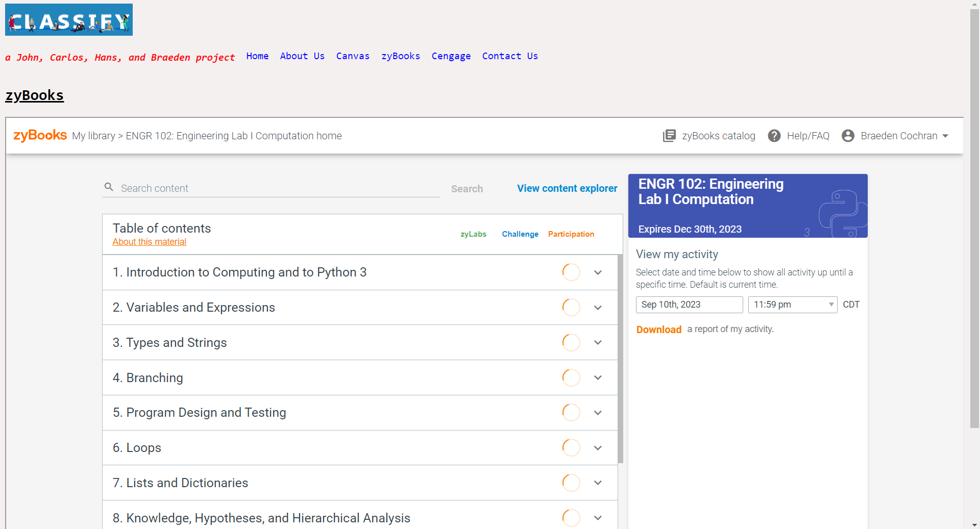Click the Classify logo image
The height and width of the screenshot is (529, 980).
click(x=69, y=20)
